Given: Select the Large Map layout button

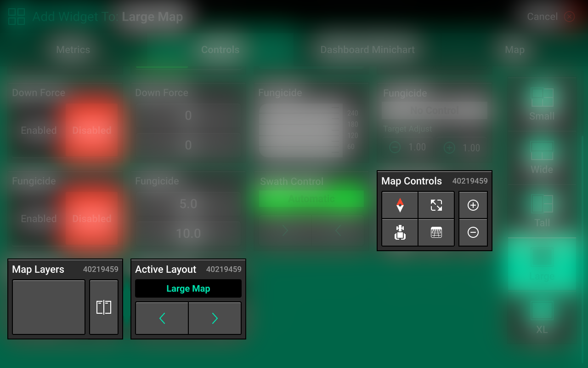Looking at the screenshot, I should [x=188, y=288].
